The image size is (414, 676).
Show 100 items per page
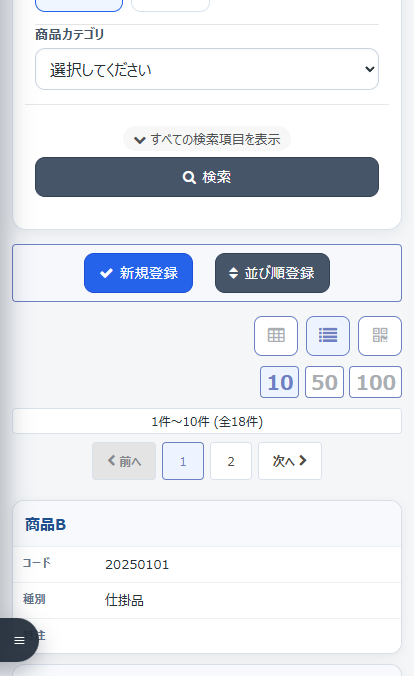click(375, 382)
